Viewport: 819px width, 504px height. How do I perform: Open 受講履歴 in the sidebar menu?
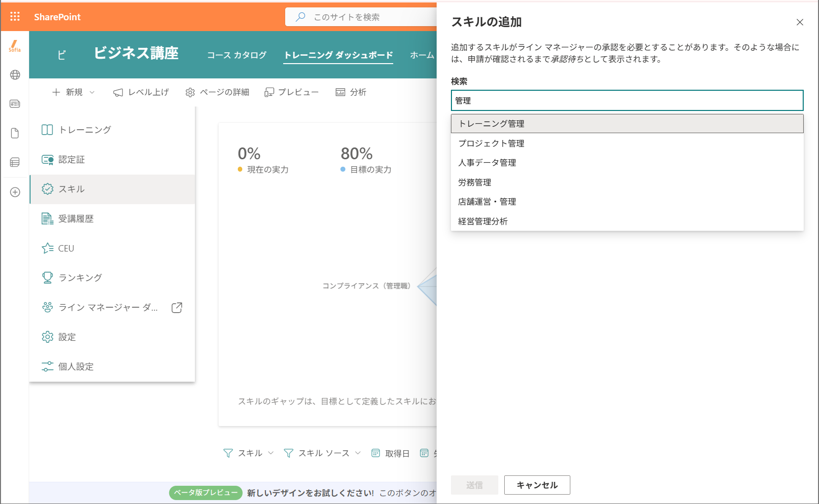point(112,218)
